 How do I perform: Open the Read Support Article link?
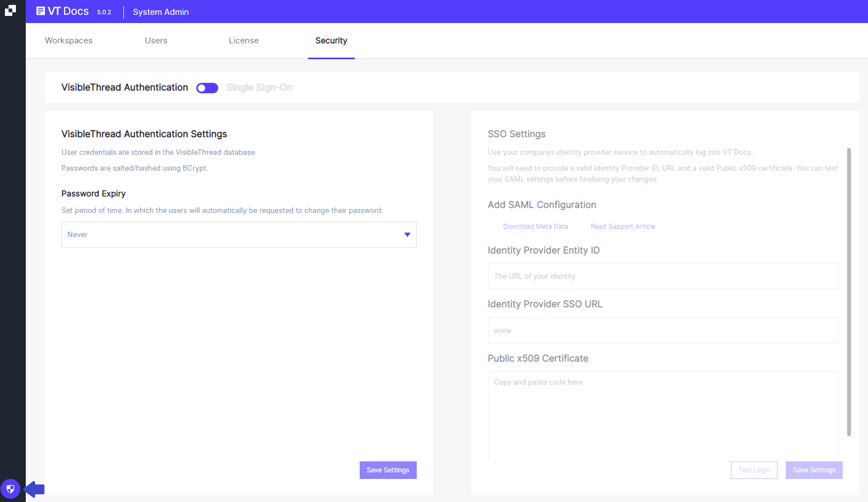coord(623,227)
